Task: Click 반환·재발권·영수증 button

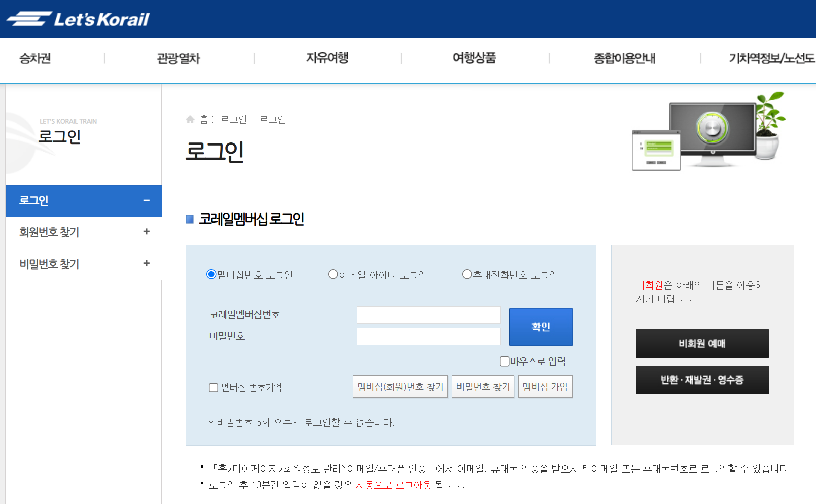Action: (702, 380)
